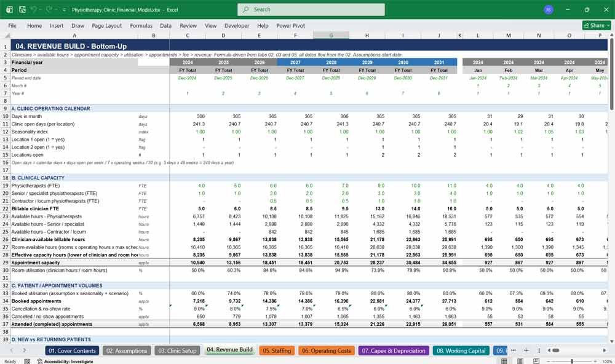Switch to 03. Clinic Setup sheet
Viewport: 615px width, 364px height.
177,350
